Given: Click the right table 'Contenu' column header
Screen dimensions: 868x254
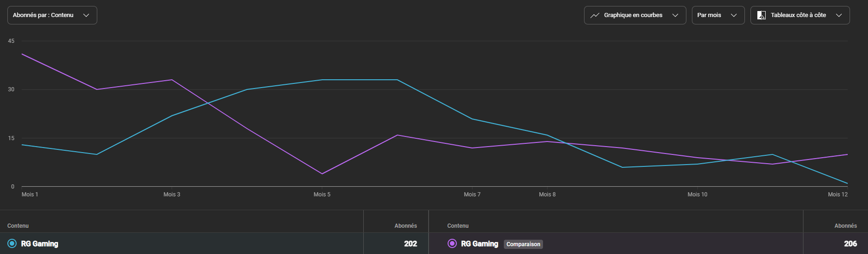Looking at the screenshot, I should pos(458,226).
